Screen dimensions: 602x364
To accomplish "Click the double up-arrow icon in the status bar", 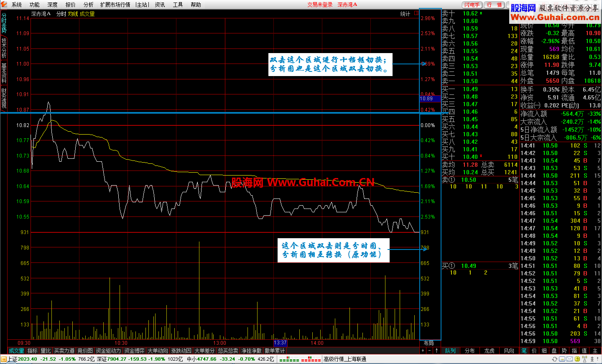I will click(x=592, y=359).
